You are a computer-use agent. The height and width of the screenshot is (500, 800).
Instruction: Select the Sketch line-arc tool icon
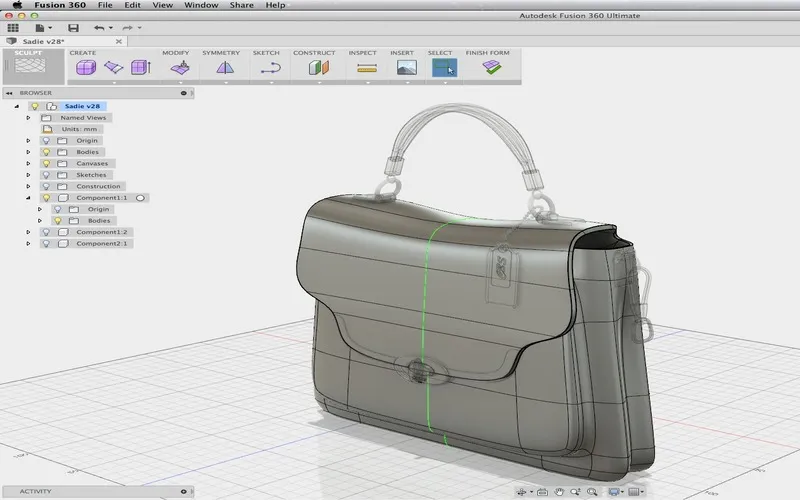click(270, 67)
